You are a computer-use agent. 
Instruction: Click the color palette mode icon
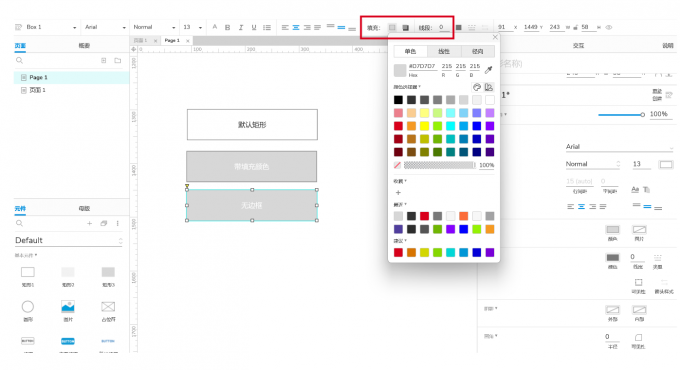point(477,87)
